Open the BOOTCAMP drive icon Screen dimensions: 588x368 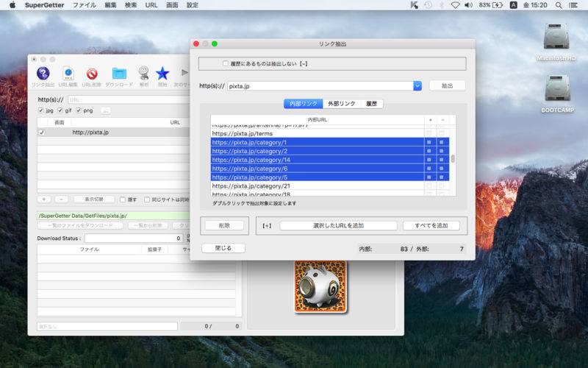pos(558,89)
